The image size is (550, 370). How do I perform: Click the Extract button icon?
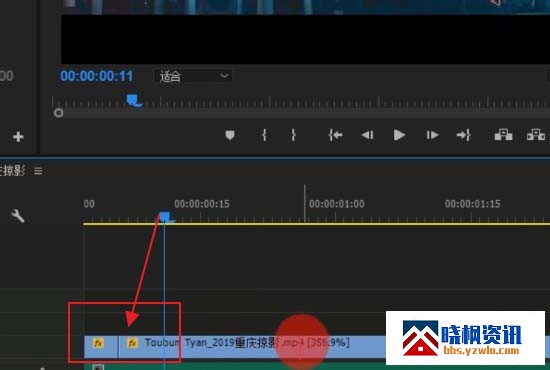click(536, 135)
